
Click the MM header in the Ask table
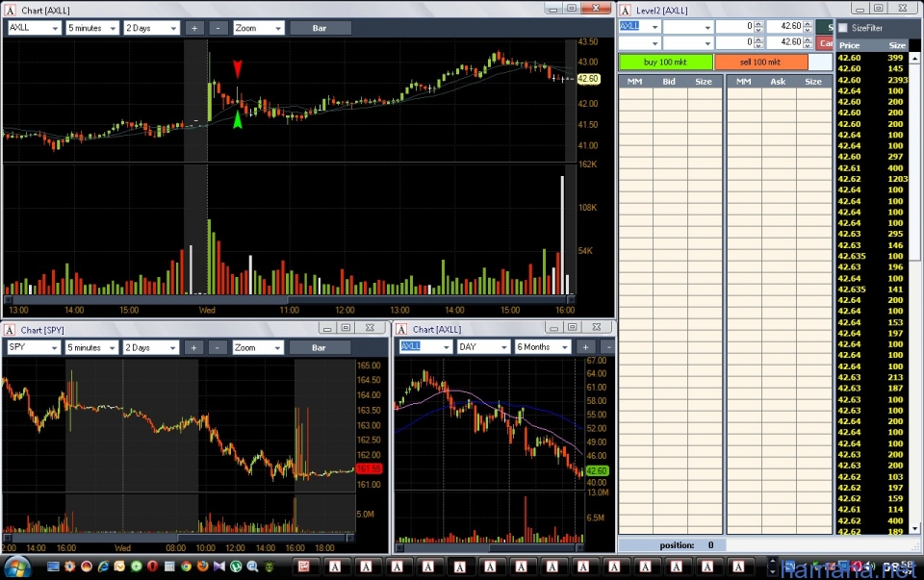(x=744, y=81)
